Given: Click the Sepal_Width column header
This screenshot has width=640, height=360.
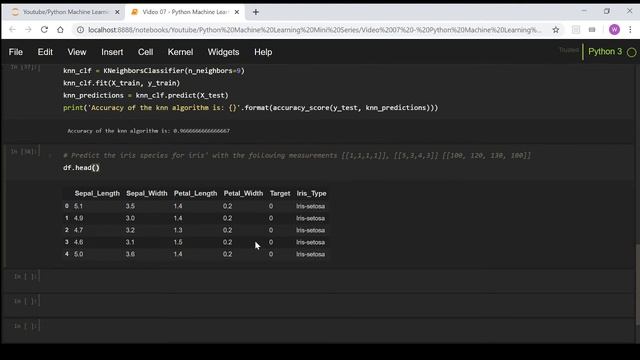Looking at the screenshot, I should [x=147, y=193].
